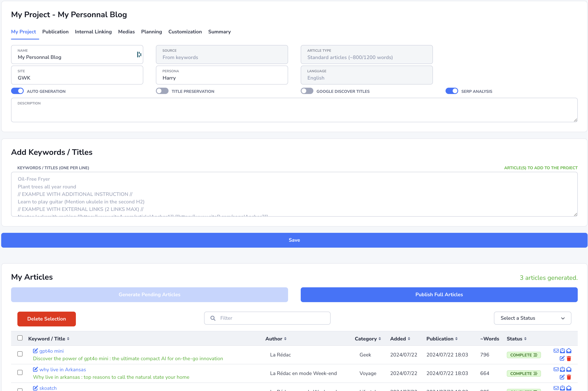Click the Voyage category cell
Image resolution: width=588 pixels, height=391 pixels.
pos(368,373)
